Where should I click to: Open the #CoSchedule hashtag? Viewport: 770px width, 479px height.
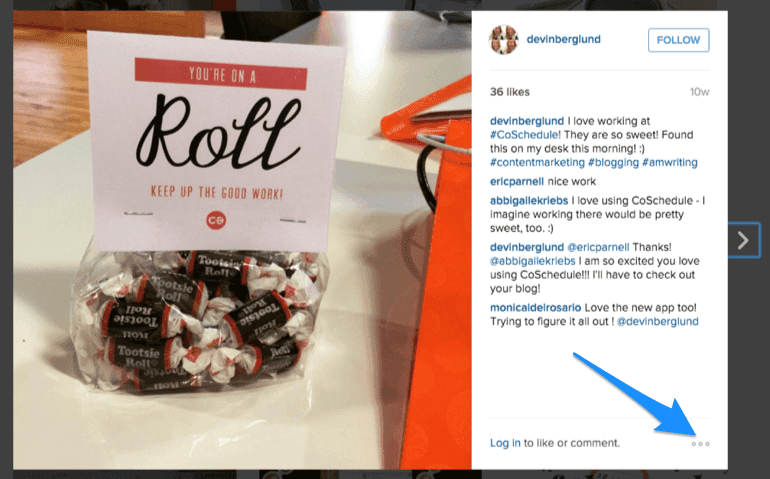point(523,135)
